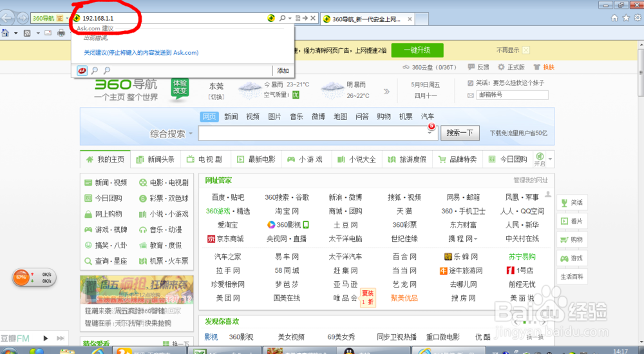Viewport: 644px width, 354px height.
Task: Click the Go arrow in address bar
Action: (305, 18)
